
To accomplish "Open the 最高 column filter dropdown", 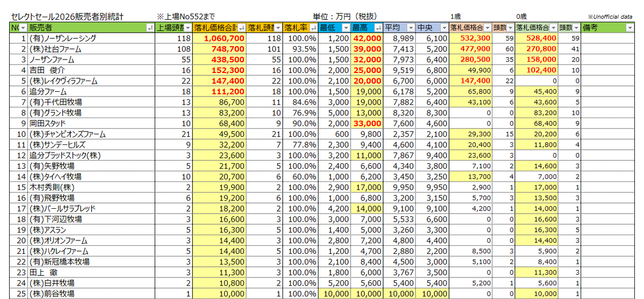I will 378,27.
